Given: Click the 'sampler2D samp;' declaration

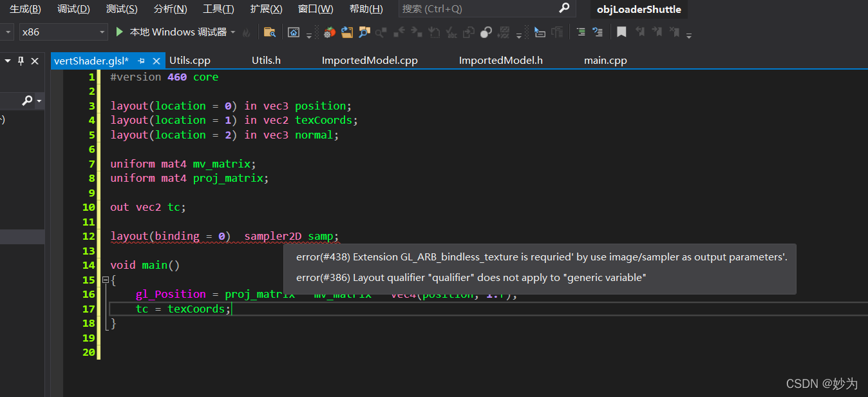Looking at the screenshot, I should [x=291, y=236].
